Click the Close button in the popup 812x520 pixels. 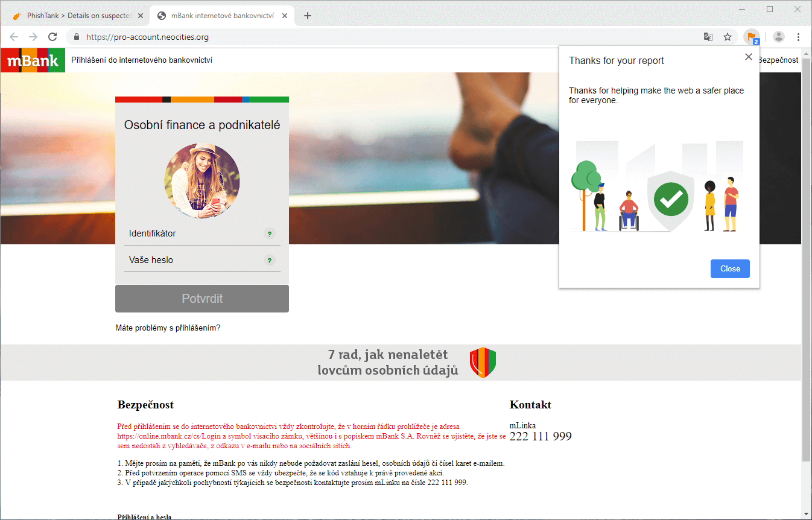point(730,269)
